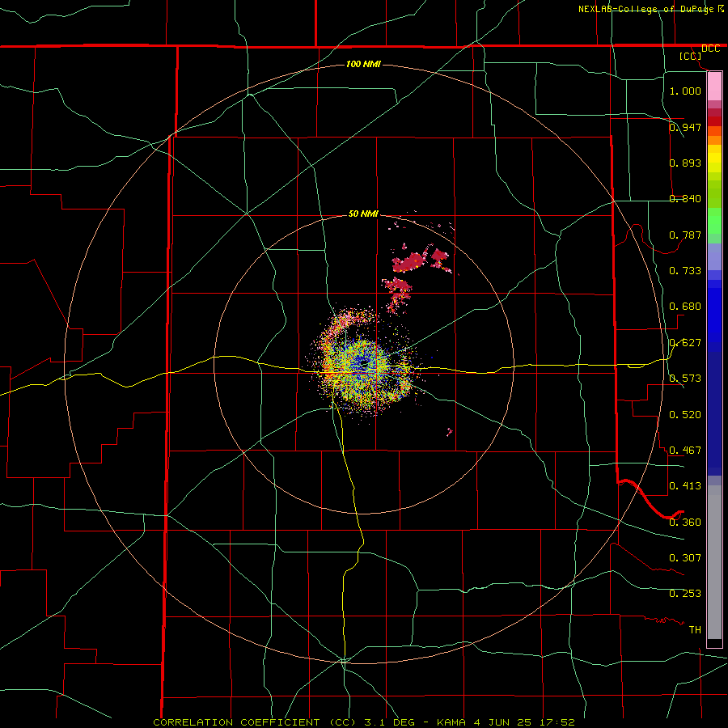
Task: Click the dark blue radar center at the site
Action: point(363,363)
